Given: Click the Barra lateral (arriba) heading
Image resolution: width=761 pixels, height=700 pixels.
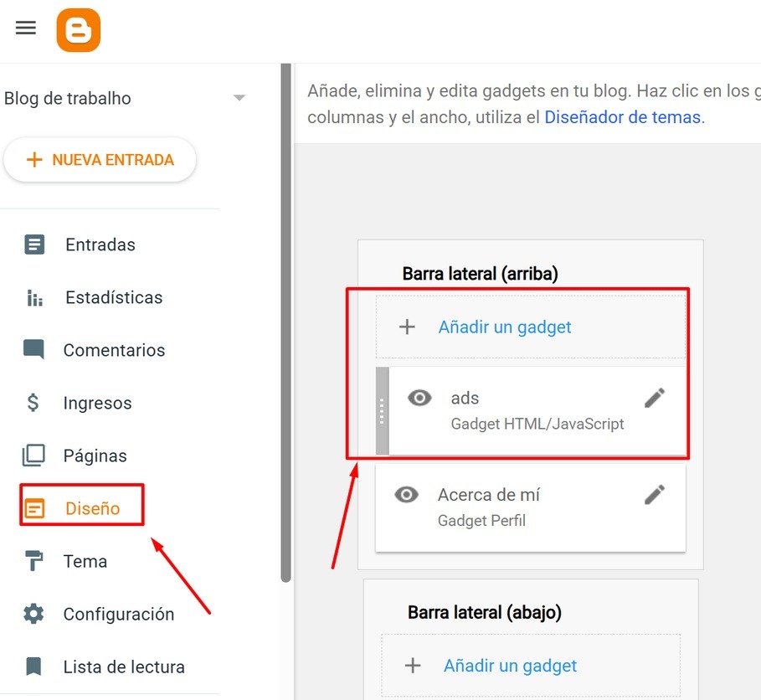Looking at the screenshot, I should 480,274.
